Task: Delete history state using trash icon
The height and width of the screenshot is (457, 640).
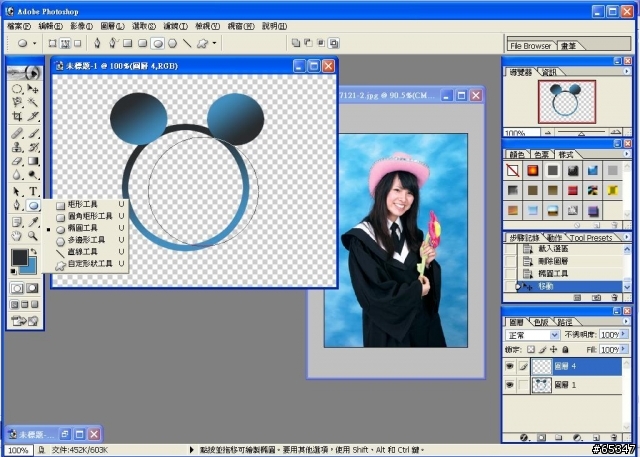Action: tap(614, 297)
